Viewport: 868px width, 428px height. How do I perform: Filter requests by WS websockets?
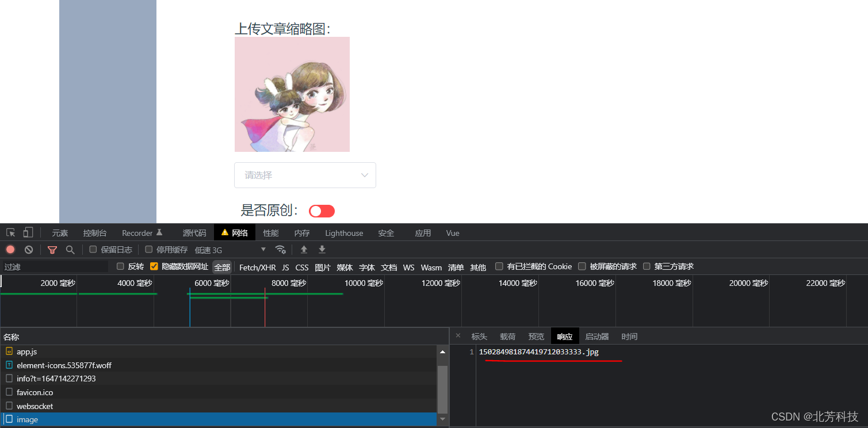[408, 267]
